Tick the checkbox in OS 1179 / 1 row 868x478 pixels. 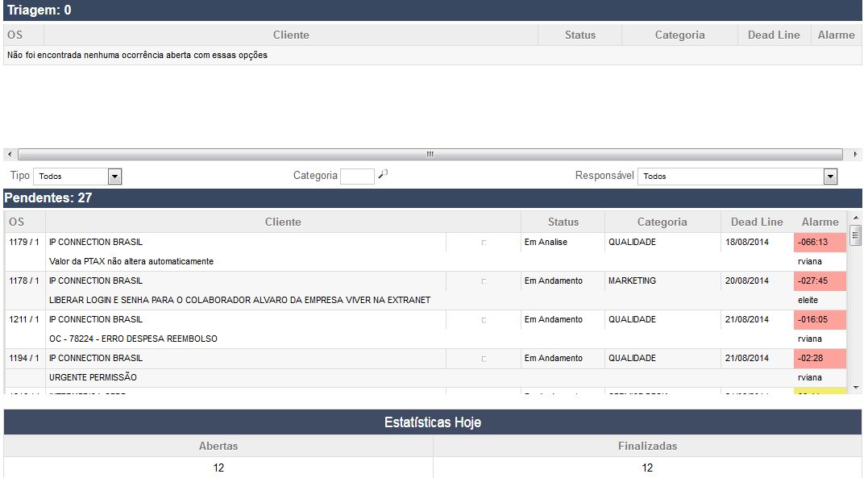coord(484,243)
